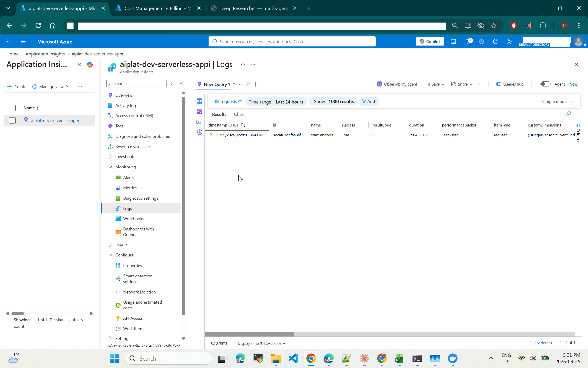Open the Columns side panel
This screenshot has height=368, width=588.
pos(578,133)
